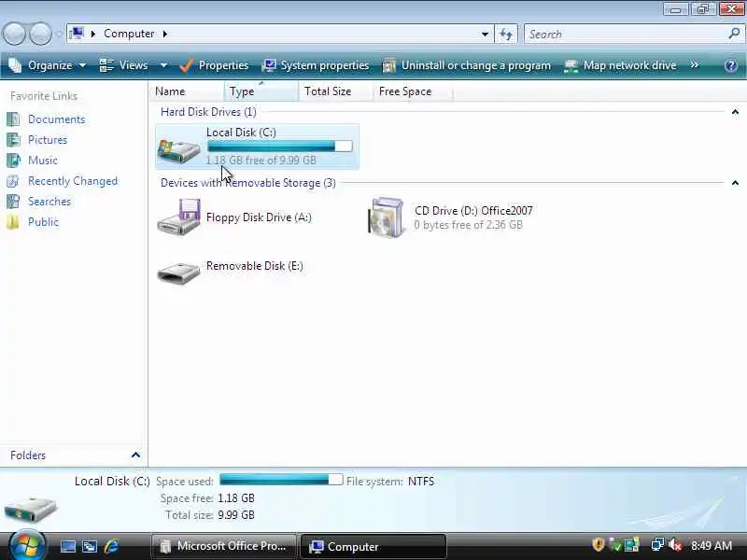Collapse the Hard Disk Drives group
Image resolution: width=747 pixels, height=560 pixels.
735,112
